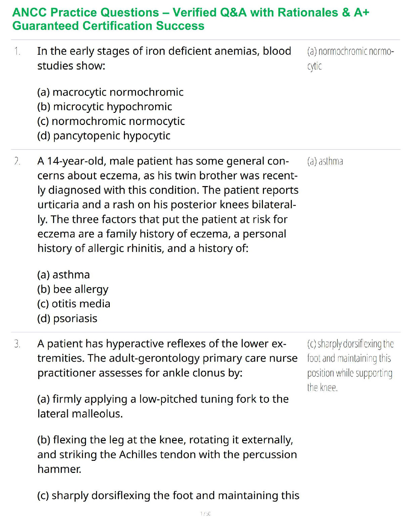Viewport: 411px width, 532px height.
Task: Select option (c) otitis media
Action: (x=74, y=304)
